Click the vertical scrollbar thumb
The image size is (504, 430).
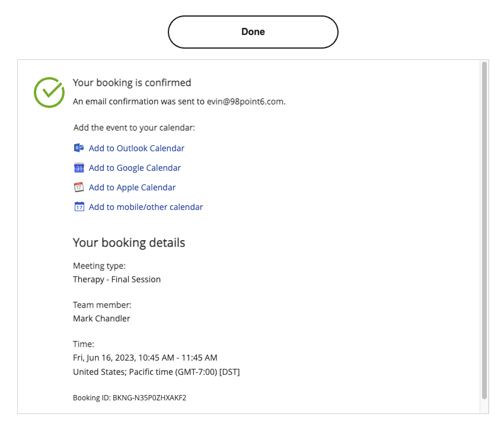(x=484, y=230)
